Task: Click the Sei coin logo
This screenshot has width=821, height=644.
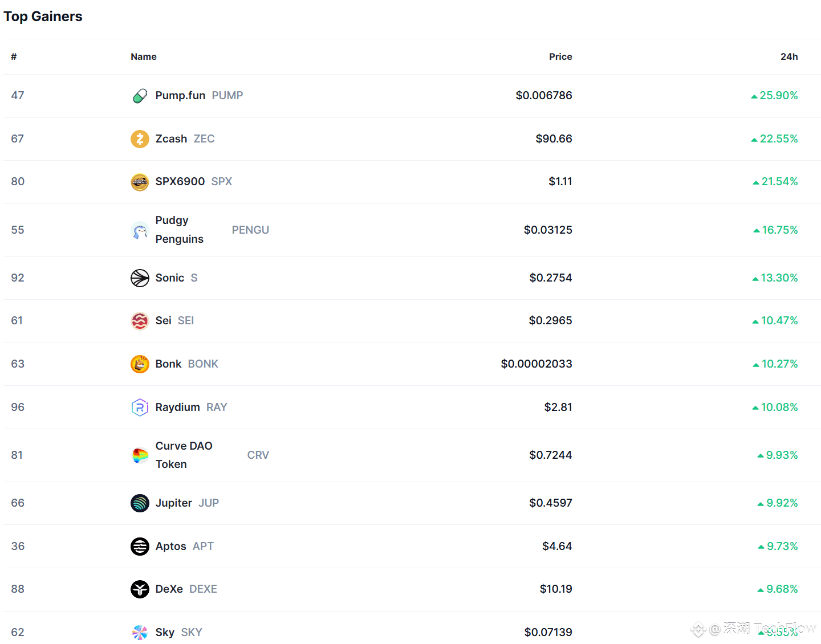Action: pyautogui.click(x=140, y=321)
